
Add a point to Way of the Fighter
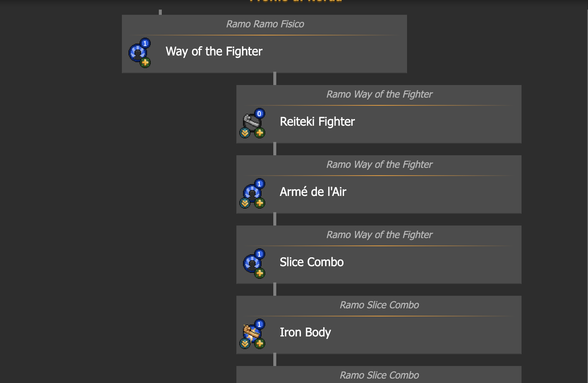pyautogui.click(x=145, y=62)
